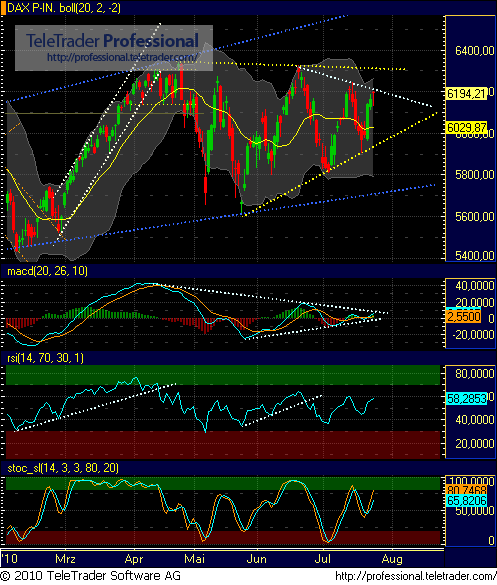Click the stoc_sl(14, 3, 3, 80, 20) label
Screen dimensions: 497x585
pyautogui.click(x=63, y=467)
